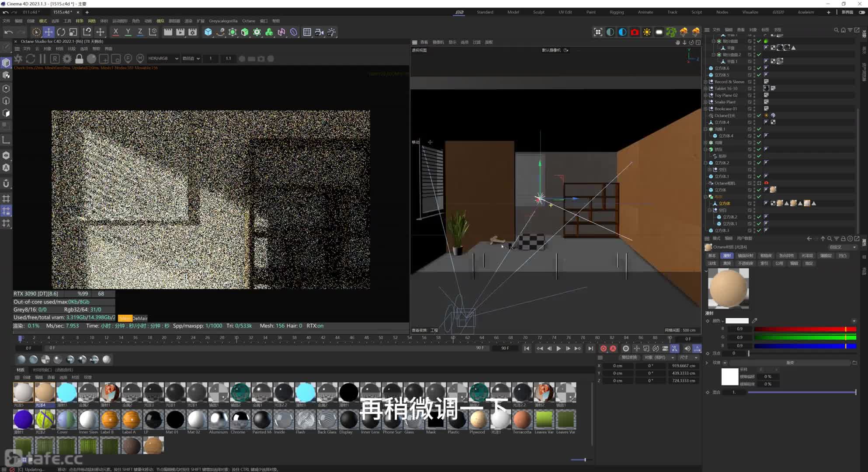Viewport: 868px width, 472px height.
Task: Expand the Record & Sleeve object tree
Action: pyautogui.click(x=705, y=82)
